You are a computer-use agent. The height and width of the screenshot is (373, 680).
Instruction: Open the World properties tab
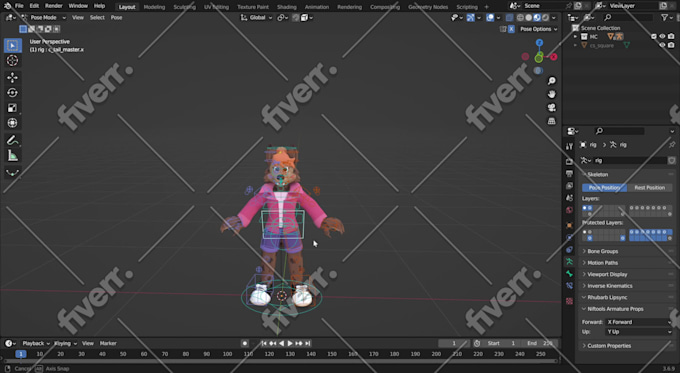click(x=569, y=210)
